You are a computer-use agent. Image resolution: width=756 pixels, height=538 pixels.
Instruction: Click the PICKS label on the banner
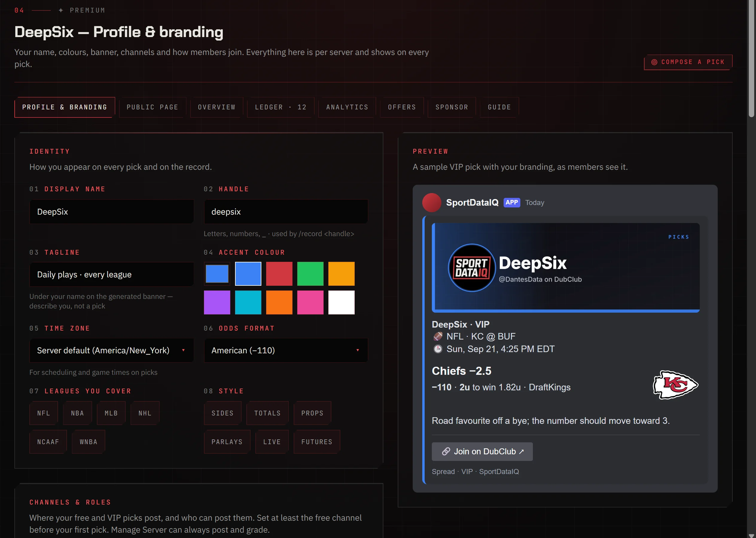(679, 237)
